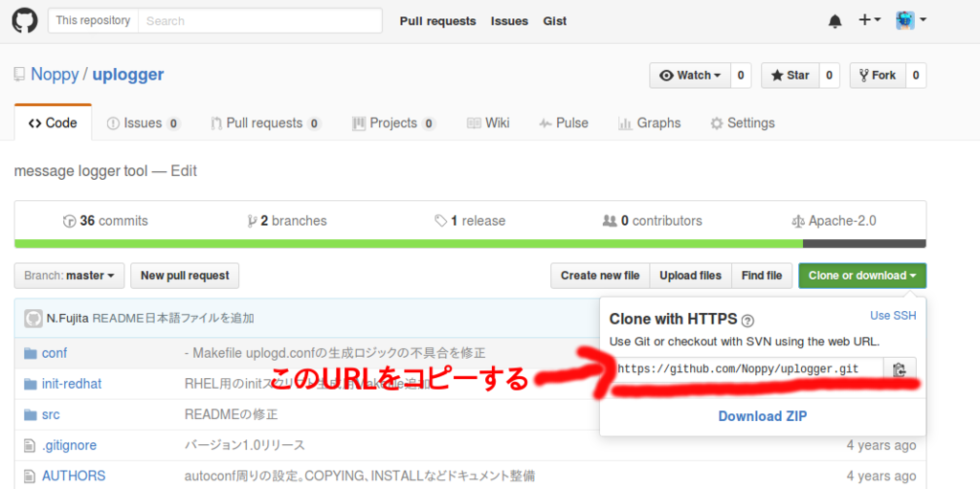Open the Clone with HTTPS help icon
980x489 pixels.
(747, 321)
